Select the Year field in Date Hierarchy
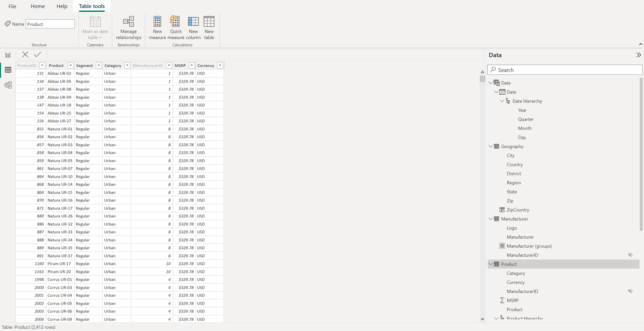The height and width of the screenshot is (331, 644). coord(522,110)
